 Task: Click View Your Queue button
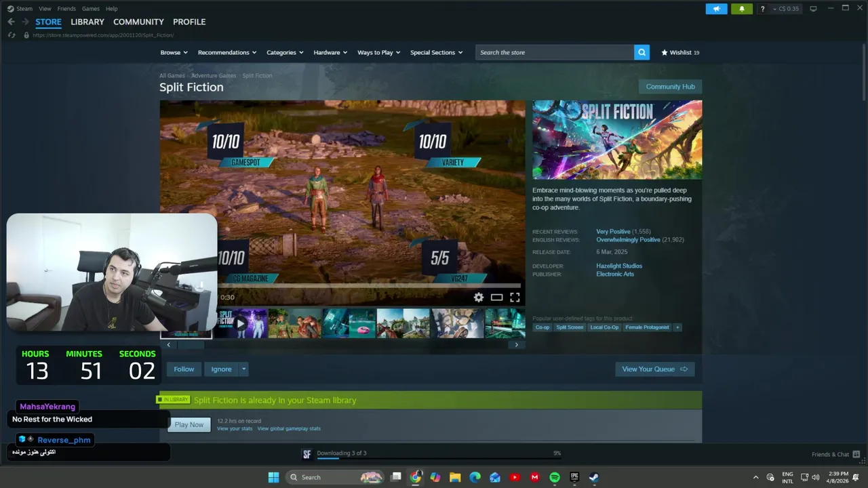[655, 369]
